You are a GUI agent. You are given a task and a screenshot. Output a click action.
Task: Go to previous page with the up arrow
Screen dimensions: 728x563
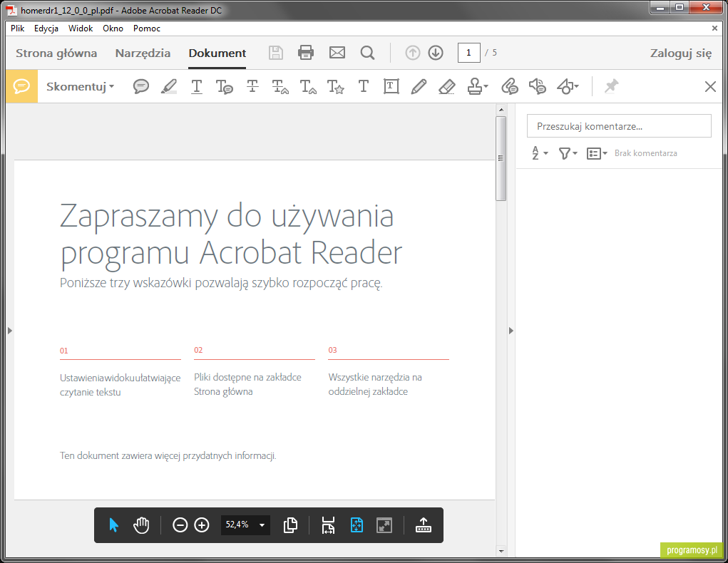point(412,53)
